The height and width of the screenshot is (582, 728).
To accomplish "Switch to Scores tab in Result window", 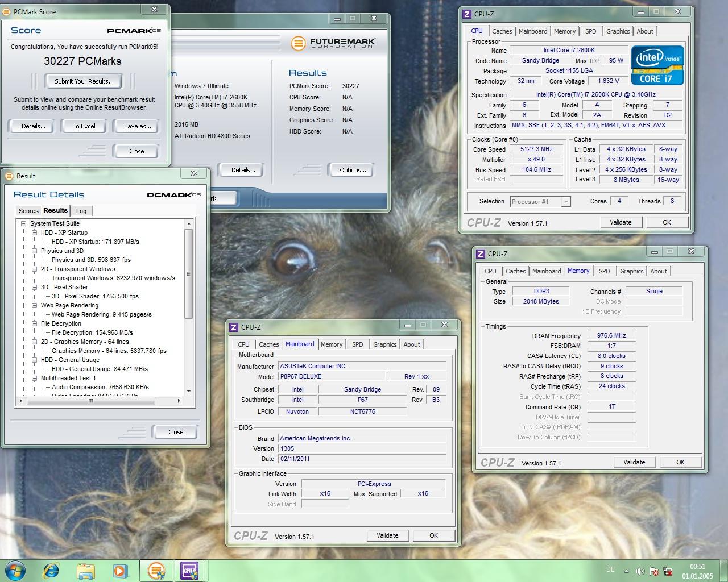I will click(28, 211).
